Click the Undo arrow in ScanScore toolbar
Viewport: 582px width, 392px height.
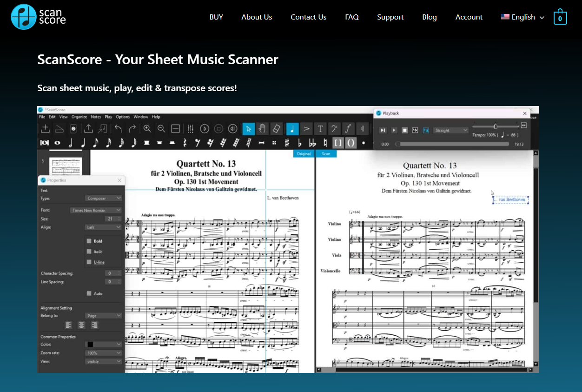coord(119,129)
